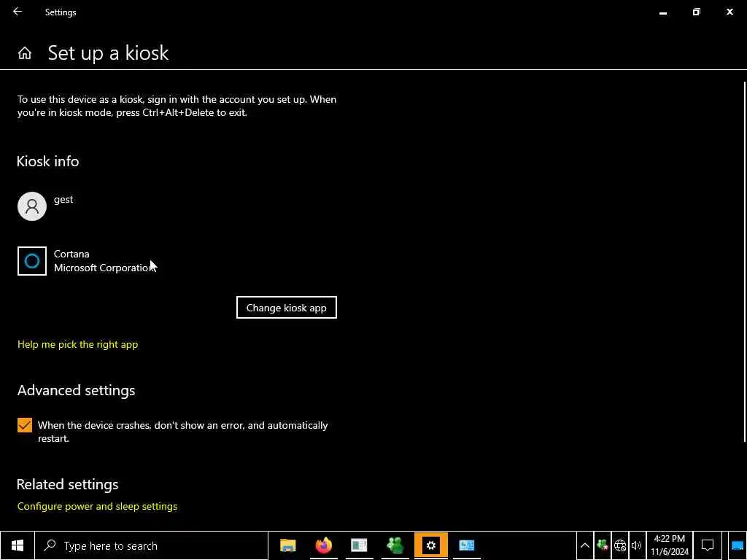Click the blue icon right of notifications
The image size is (747, 560).
(738, 545)
